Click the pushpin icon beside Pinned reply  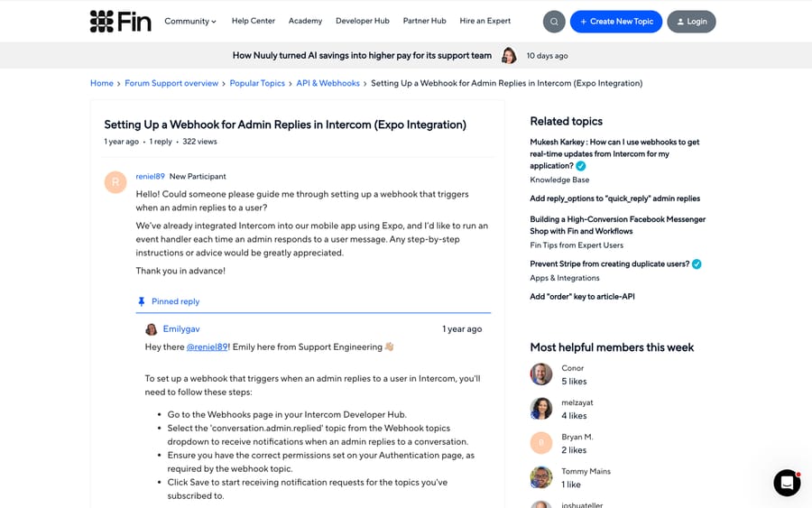(x=142, y=301)
